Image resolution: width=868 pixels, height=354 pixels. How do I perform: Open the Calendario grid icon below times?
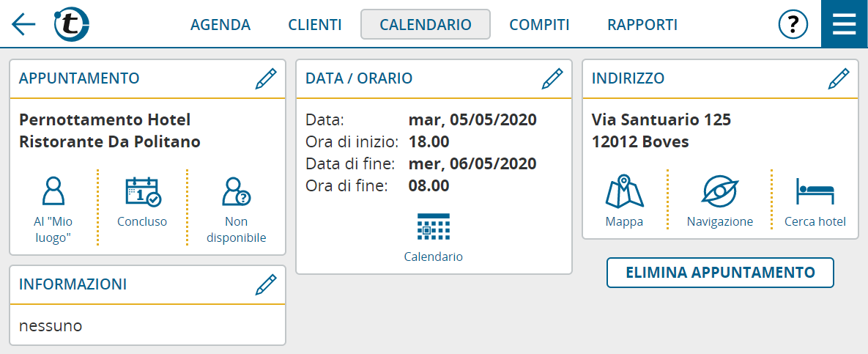(x=434, y=237)
